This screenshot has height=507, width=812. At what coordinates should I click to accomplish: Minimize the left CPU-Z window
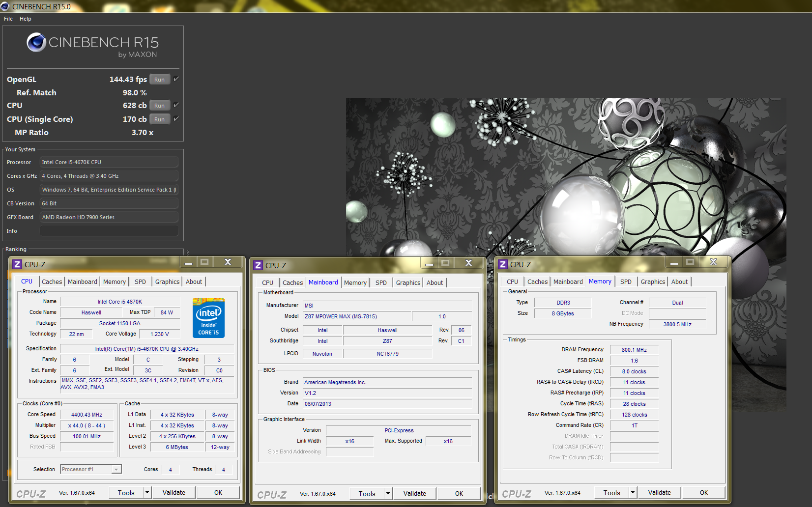(x=188, y=262)
